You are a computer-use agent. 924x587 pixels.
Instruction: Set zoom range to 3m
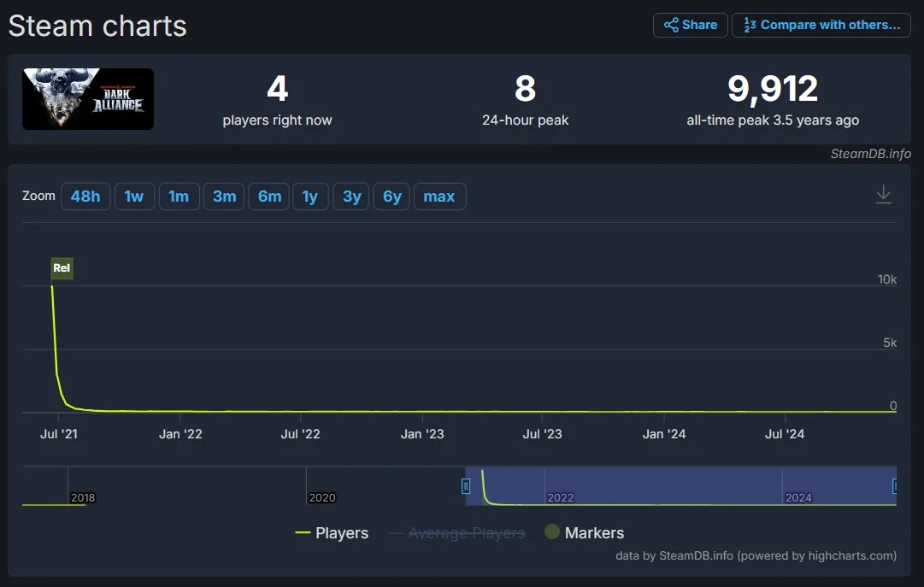tap(224, 197)
